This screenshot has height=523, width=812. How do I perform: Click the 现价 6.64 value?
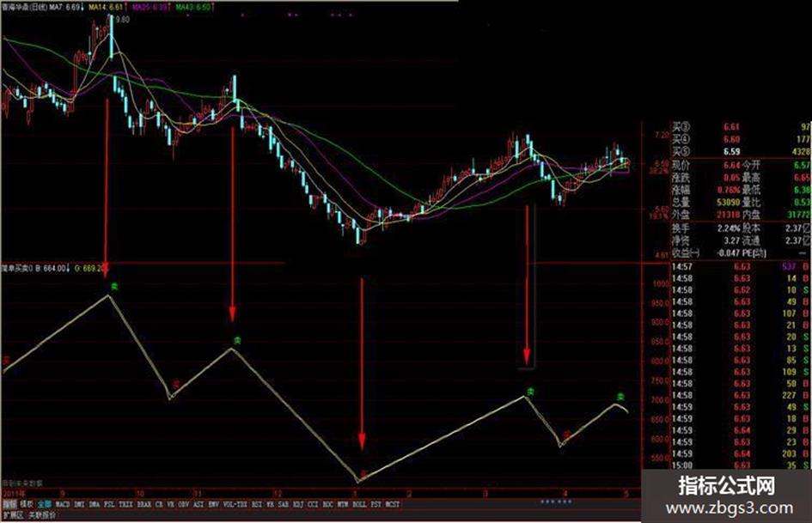click(x=732, y=165)
